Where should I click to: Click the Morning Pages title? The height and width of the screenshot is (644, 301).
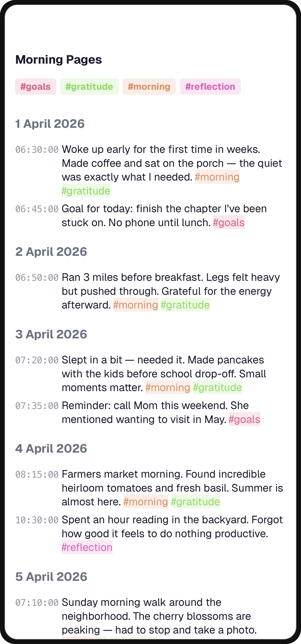pos(59,60)
